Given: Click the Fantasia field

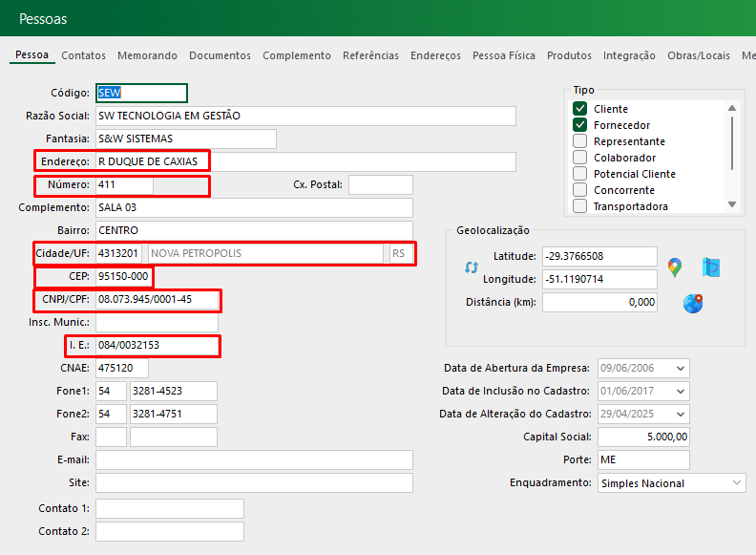Looking at the screenshot, I should pos(186,139).
